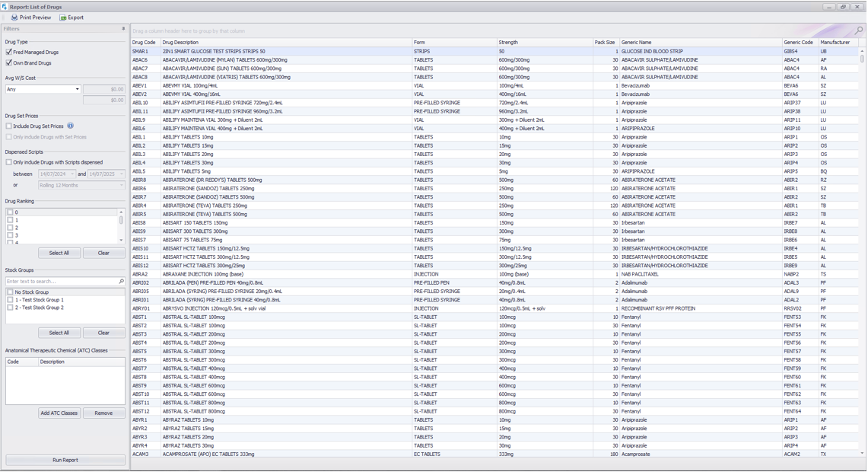Sort by Drug Description column header

click(286, 42)
